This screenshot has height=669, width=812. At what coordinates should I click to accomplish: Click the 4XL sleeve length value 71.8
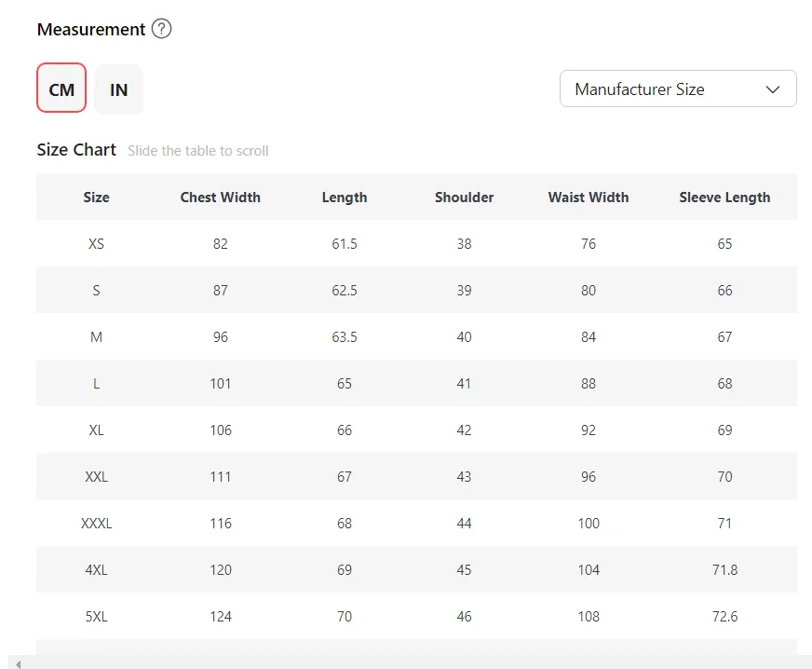point(724,570)
